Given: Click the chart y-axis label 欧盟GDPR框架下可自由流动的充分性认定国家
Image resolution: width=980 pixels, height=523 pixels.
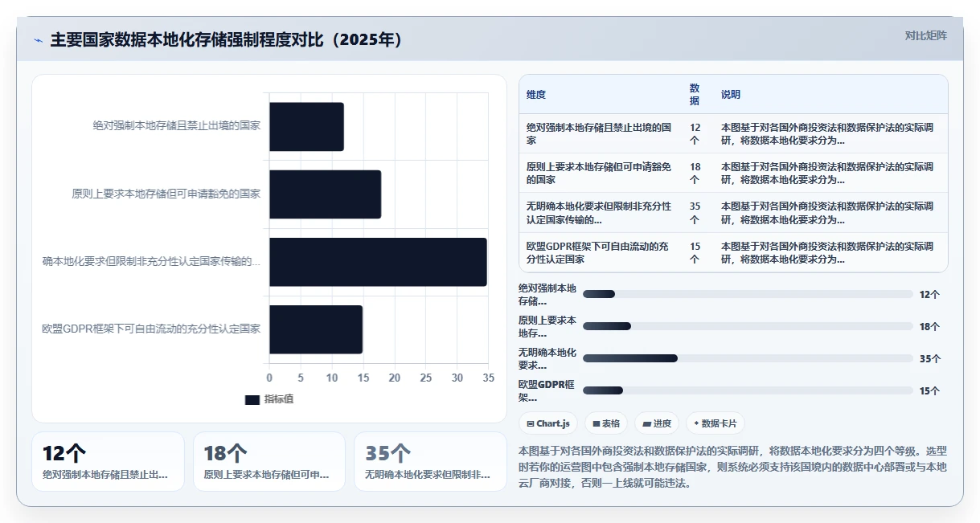Looking at the screenshot, I should [151, 329].
